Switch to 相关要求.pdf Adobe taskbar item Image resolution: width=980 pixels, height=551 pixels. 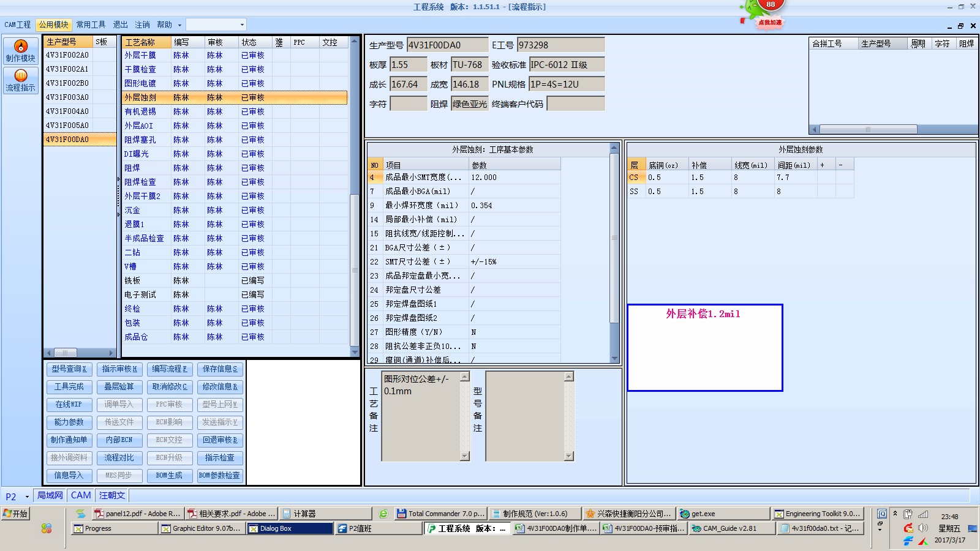[x=232, y=514]
